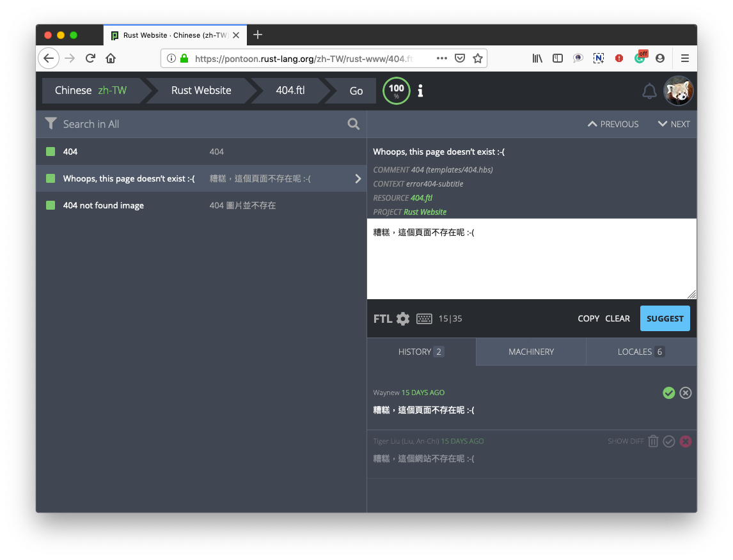This screenshot has width=733, height=560.
Task: Expand the Whoops row chevron arrow
Action: point(358,178)
